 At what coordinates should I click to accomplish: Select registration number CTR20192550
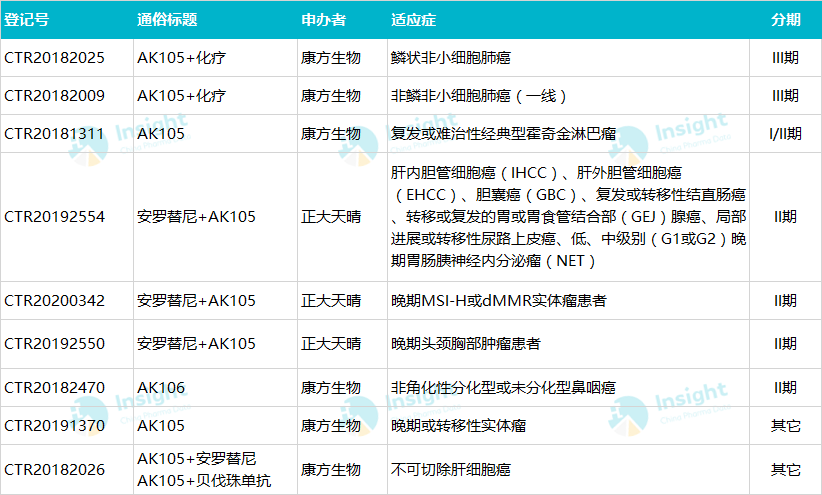click(x=55, y=343)
